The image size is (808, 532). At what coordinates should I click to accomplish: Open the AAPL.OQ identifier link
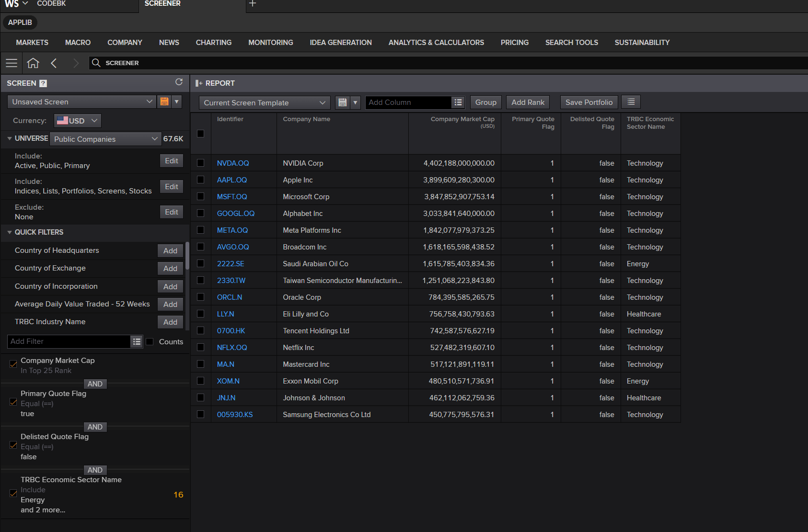pyautogui.click(x=232, y=180)
